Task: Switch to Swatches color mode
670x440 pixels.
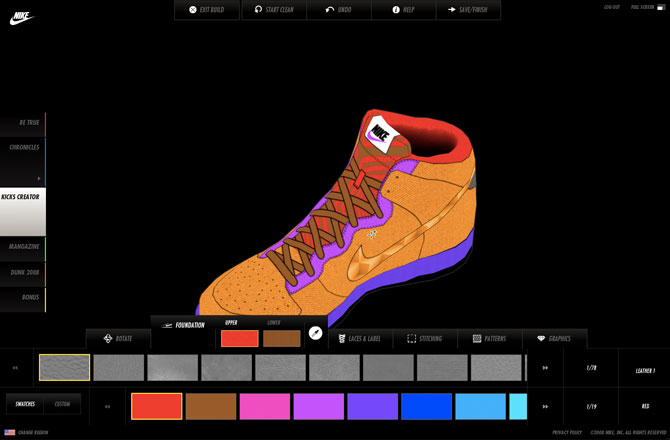Action: click(25, 404)
